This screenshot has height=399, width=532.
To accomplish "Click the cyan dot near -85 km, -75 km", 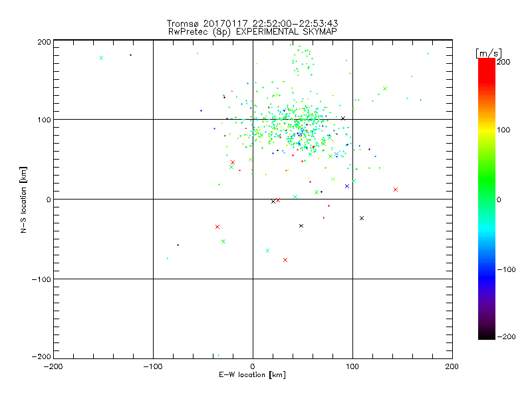I will click(x=168, y=259).
